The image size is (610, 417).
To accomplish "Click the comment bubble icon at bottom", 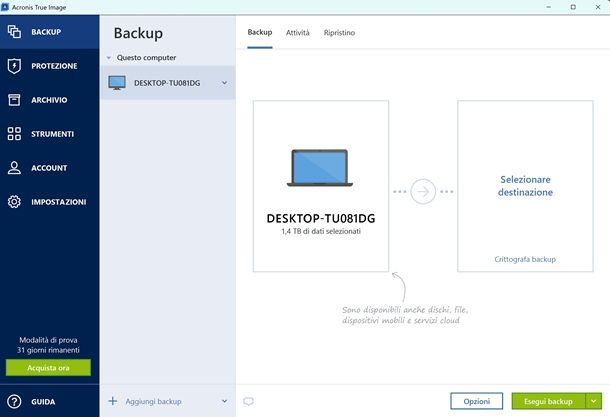I will pos(248,401).
